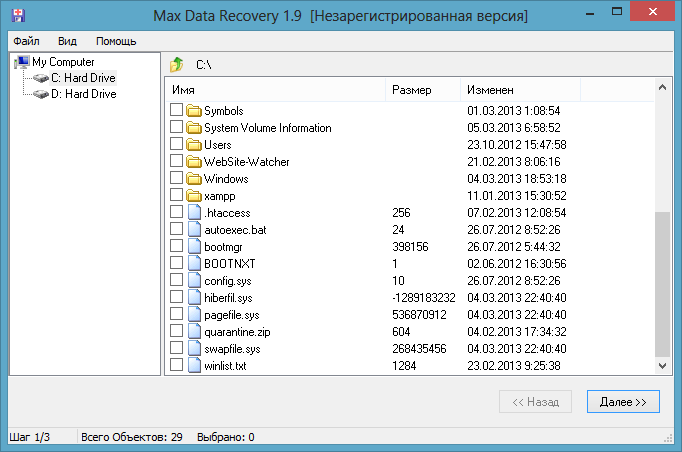Click the WebSite-Watcher folder icon
The image size is (682, 452).
coord(194,161)
